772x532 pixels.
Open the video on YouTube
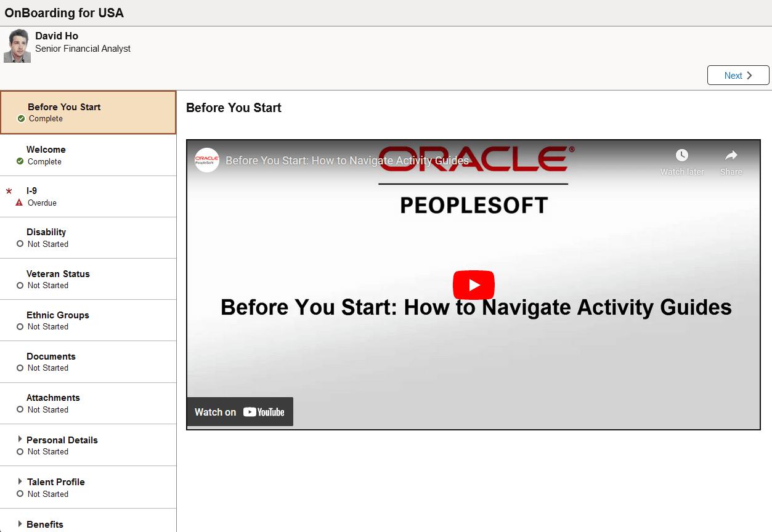pos(240,411)
